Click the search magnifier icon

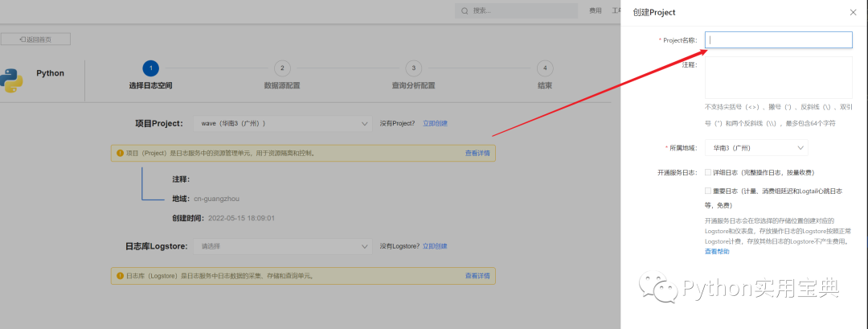point(465,10)
